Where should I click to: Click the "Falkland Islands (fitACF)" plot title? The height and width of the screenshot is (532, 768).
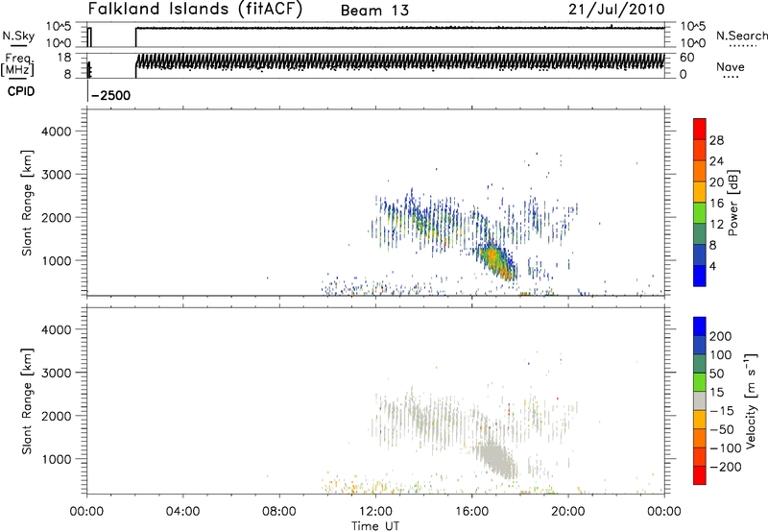195,10
